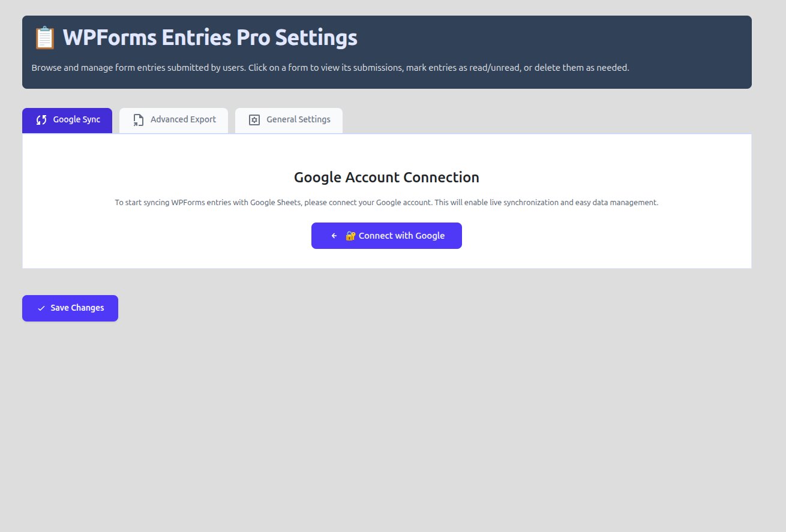This screenshot has width=786, height=532.
Task: Click the description text under the main title
Action: [x=330, y=67]
